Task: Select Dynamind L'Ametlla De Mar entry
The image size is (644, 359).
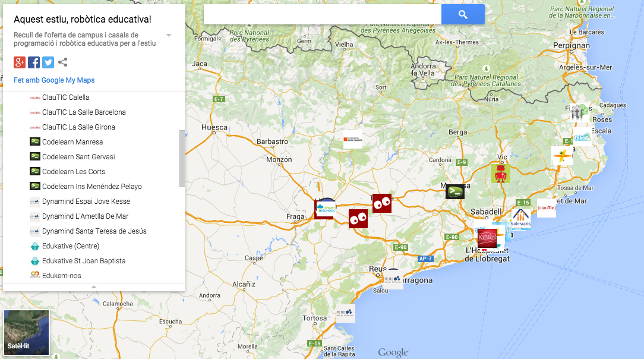Action: tap(85, 216)
